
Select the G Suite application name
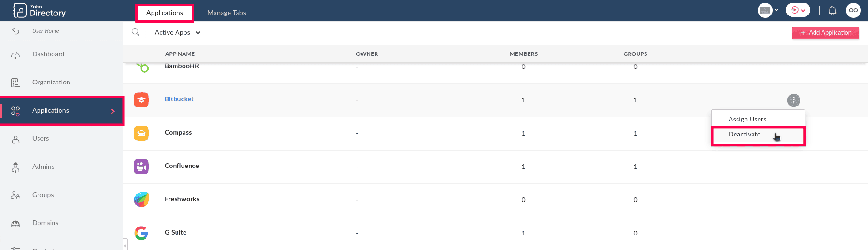[x=176, y=233]
